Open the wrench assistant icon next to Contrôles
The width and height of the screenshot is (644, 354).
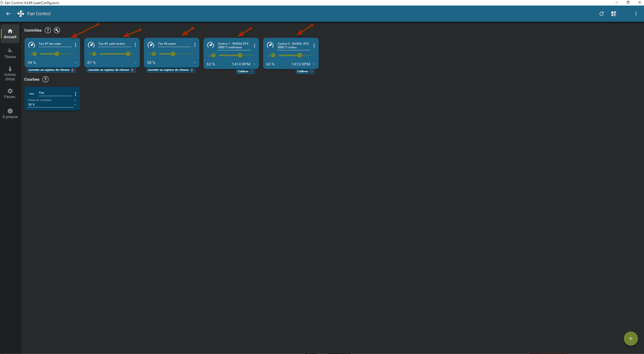pos(57,30)
